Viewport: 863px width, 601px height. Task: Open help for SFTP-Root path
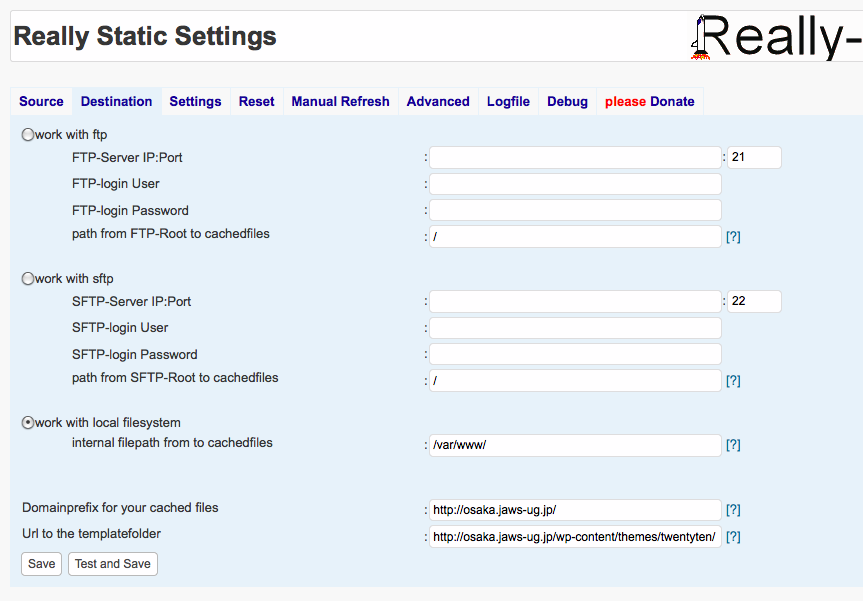pos(733,381)
